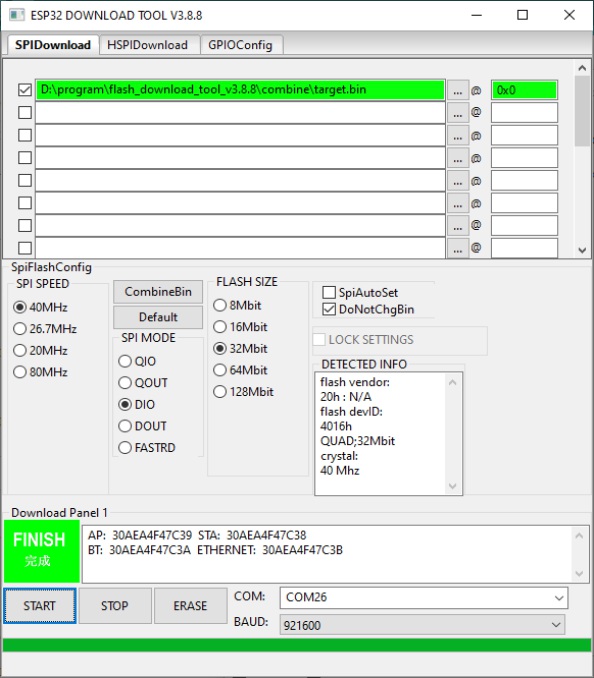This screenshot has height=678, width=594.
Task: Click browse button for target.bin row
Action: pyautogui.click(x=458, y=90)
